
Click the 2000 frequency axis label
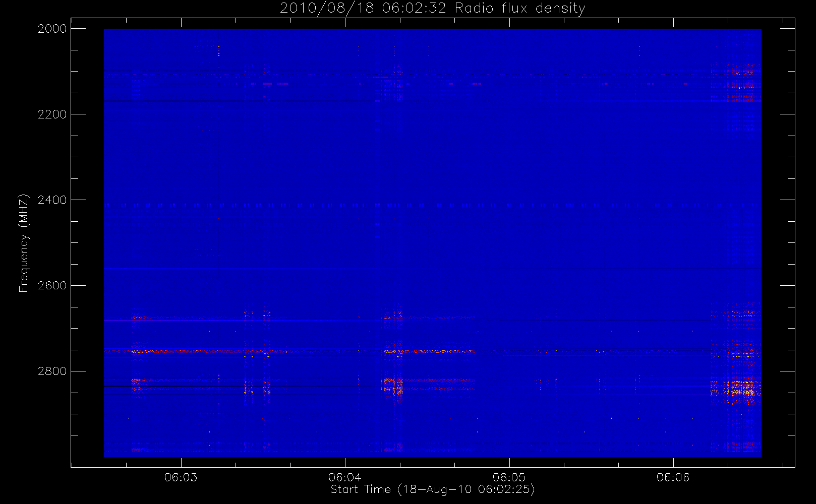click(x=52, y=29)
